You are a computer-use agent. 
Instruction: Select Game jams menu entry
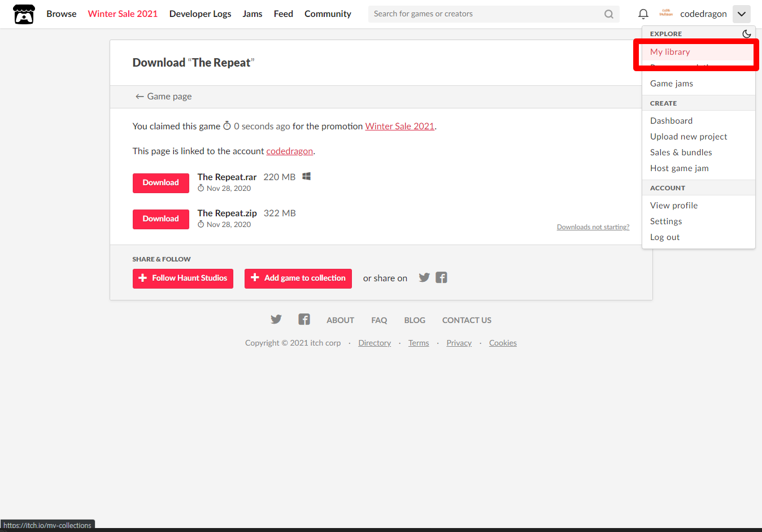tap(699, 84)
